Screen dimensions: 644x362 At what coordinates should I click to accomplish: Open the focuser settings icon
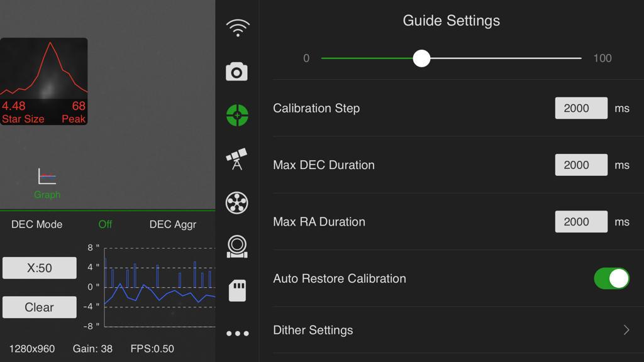[x=237, y=246]
